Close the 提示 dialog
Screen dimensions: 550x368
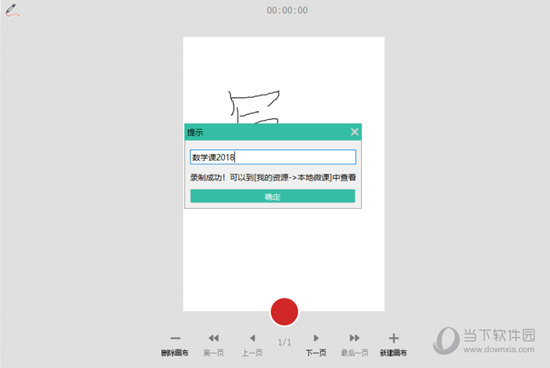point(354,132)
